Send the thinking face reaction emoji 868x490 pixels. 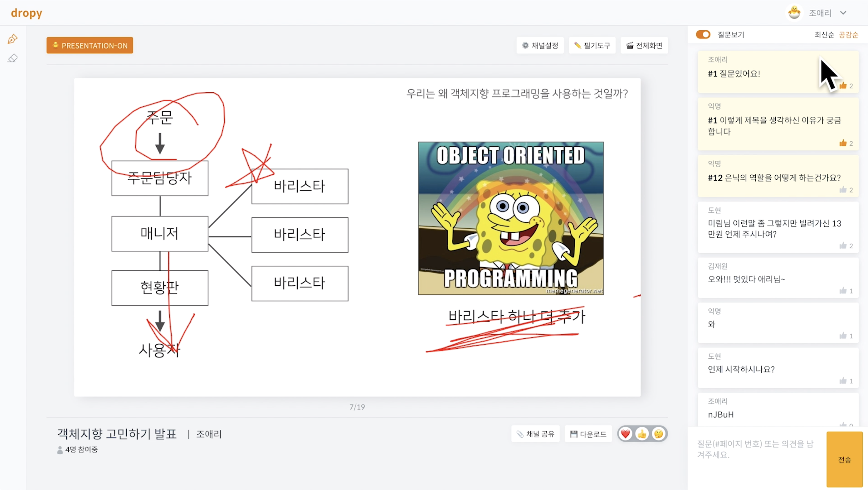pos(658,434)
